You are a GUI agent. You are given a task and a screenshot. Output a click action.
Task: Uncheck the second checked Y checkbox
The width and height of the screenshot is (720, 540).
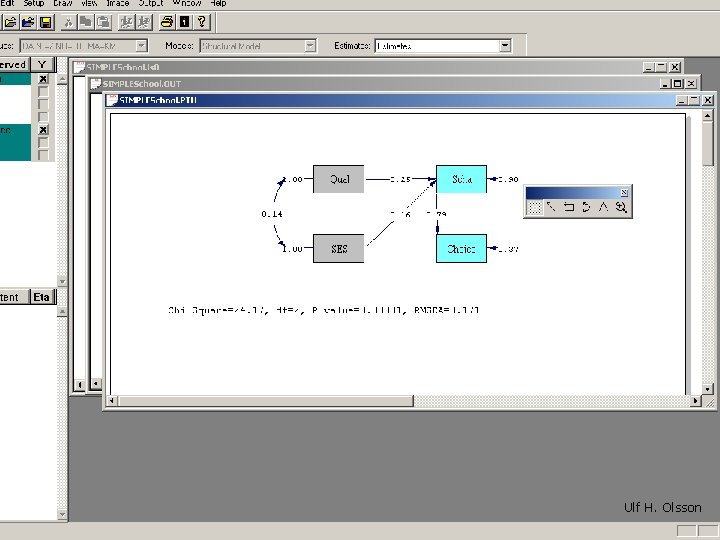click(x=43, y=130)
